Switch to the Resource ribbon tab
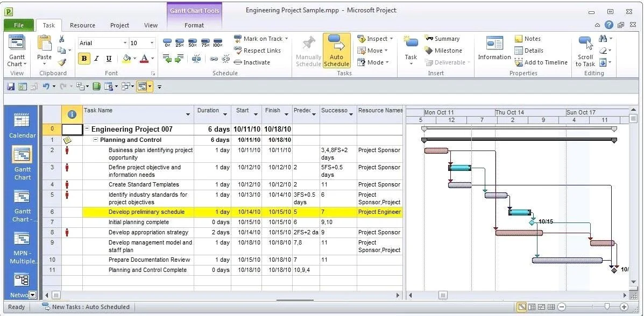Viewport: 644px width, 316px height. (82, 25)
